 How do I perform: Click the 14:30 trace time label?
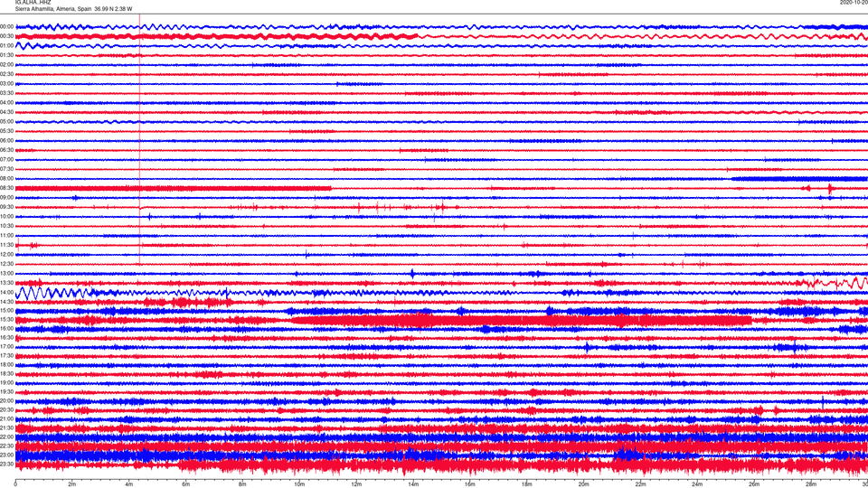coord(7,302)
